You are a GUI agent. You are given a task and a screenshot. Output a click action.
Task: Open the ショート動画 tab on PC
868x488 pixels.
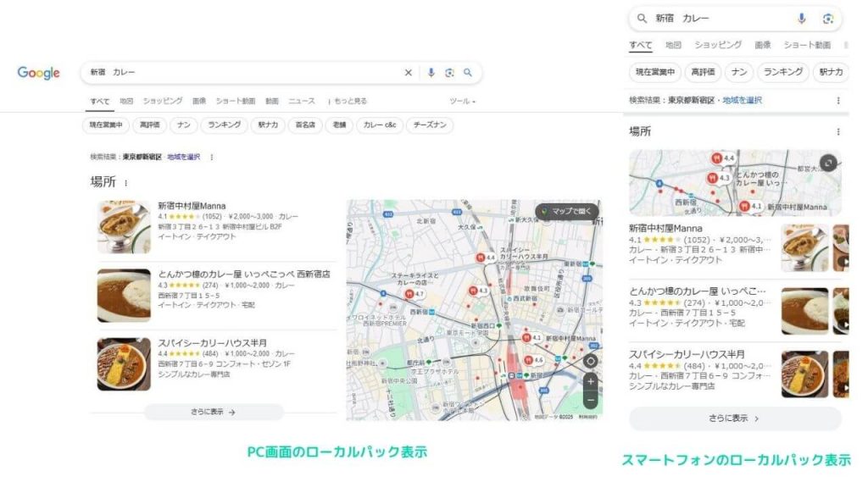click(x=236, y=102)
